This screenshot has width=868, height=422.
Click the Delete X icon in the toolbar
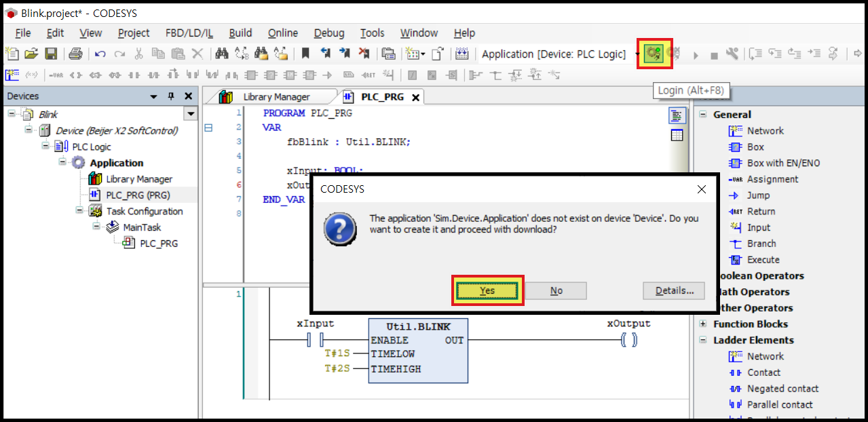click(197, 54)
